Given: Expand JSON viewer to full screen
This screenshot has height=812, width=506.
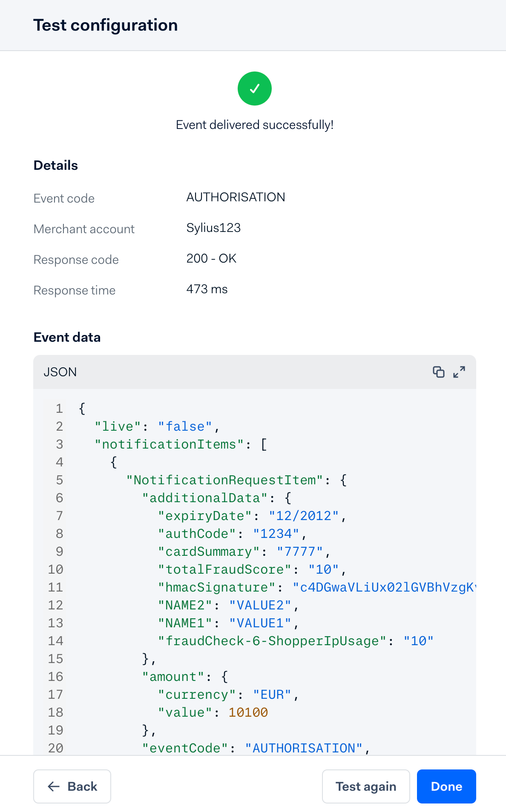Looking at the screenshot, I should tap(459, 372).
